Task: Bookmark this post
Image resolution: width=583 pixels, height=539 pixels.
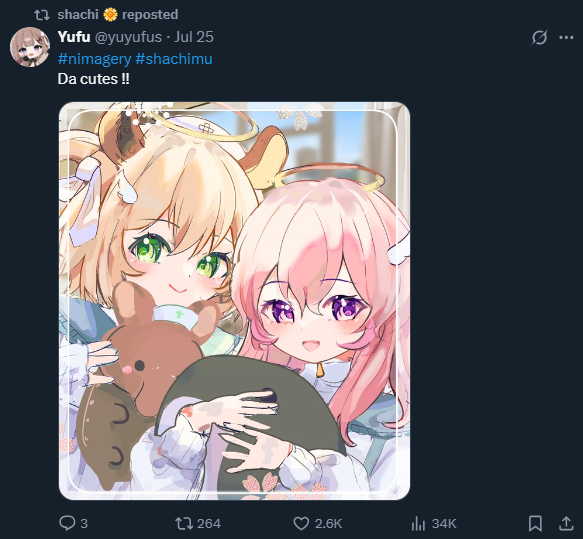Action: pyautogui.click(x=535, y=523)
